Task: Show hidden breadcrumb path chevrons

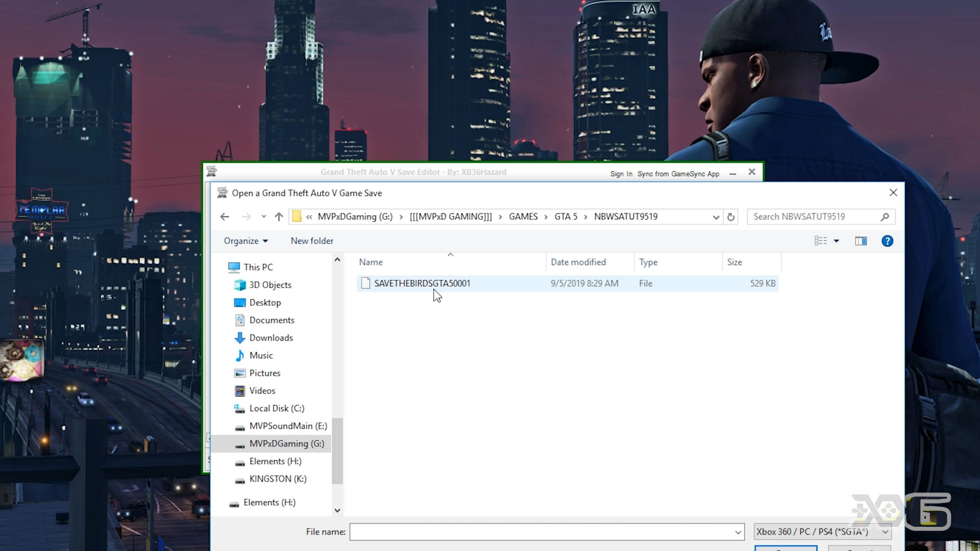Action: pos(309,217)
